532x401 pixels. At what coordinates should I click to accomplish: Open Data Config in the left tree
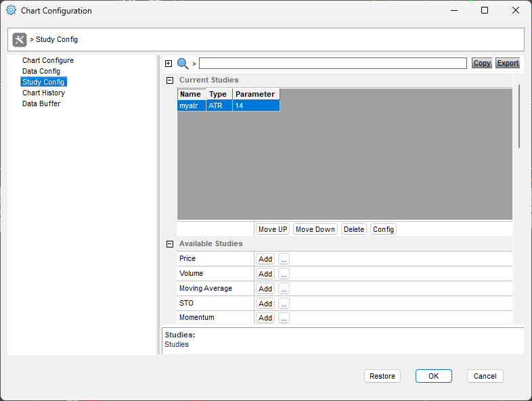(41, 71)
